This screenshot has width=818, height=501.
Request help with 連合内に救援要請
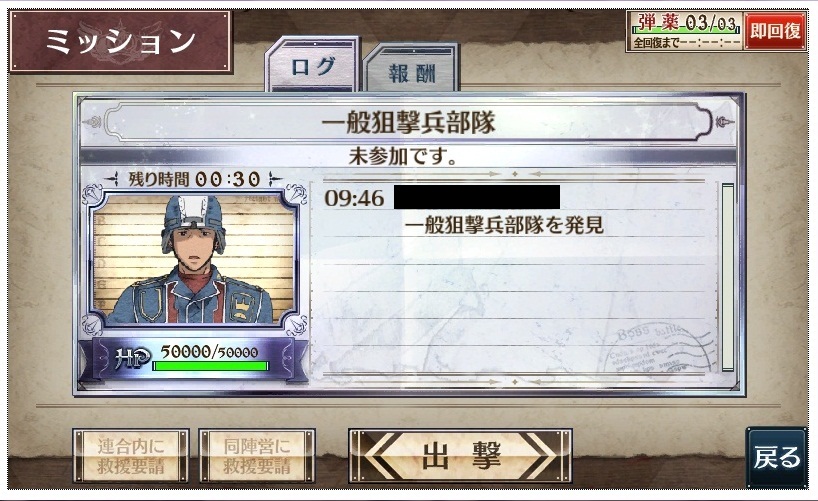[131, 456]
